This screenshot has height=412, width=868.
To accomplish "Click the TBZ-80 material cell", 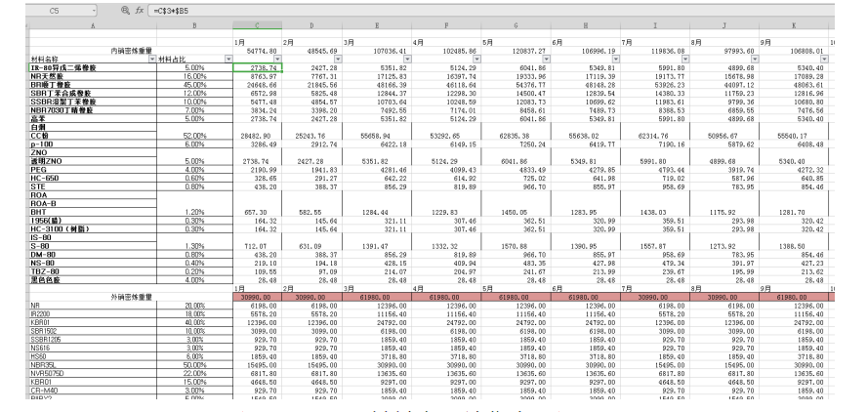I will tap(93, 271).
